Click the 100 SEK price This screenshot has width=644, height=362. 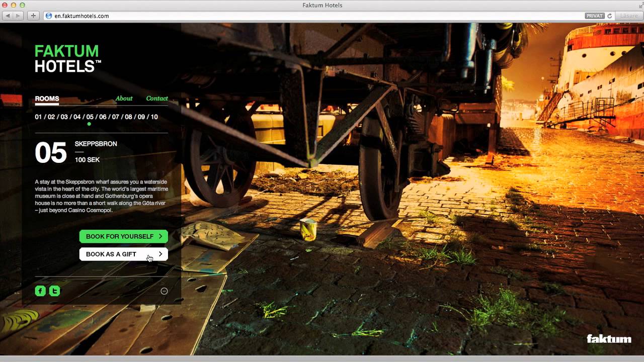pyautogui.click(x=88, y=160)
